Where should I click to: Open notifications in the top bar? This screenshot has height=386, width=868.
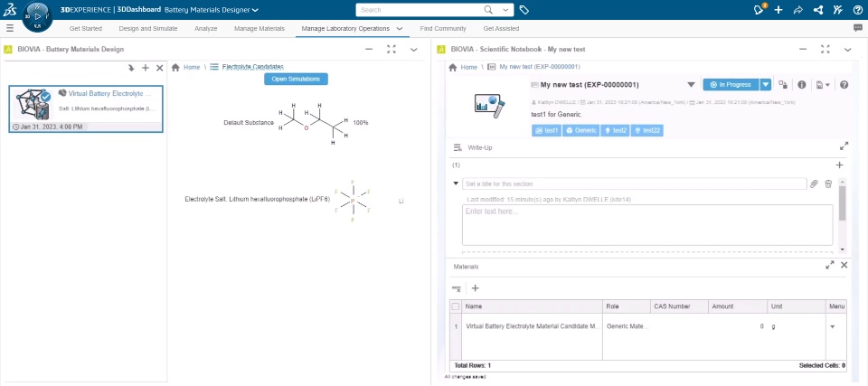coord(759,9)
